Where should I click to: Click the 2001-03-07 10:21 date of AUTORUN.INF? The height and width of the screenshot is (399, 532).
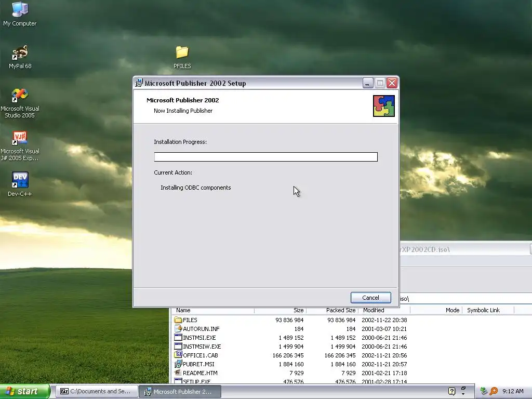click(x=384, y=329)
